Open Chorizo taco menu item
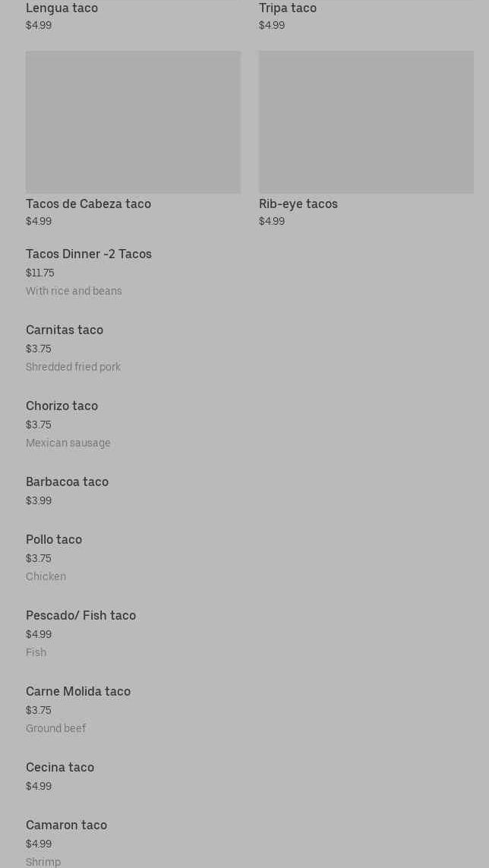489x868 pixels. coord(62,406)
